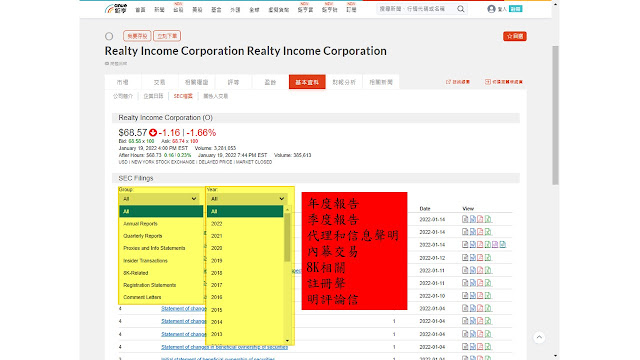
Task: Click the teal file icon in View column
Action: pyautogui.click(x=503, y=244)
